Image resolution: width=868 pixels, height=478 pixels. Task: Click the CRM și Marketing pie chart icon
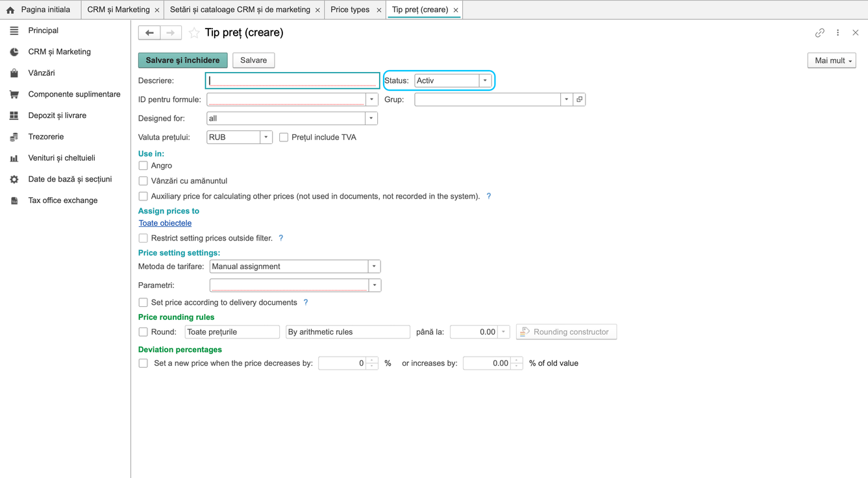click(14, 52)
